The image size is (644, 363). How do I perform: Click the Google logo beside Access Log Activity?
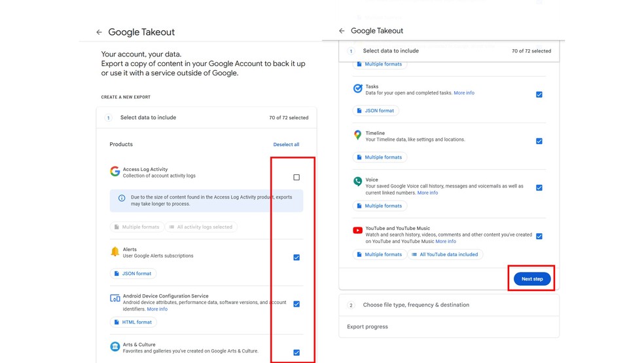tap(115, 172)
